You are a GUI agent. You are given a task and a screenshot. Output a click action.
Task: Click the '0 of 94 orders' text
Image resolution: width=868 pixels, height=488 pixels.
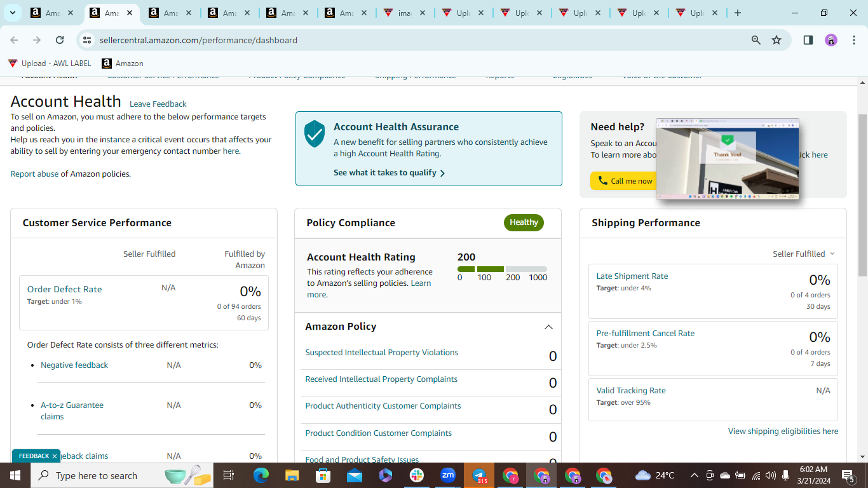239,306
